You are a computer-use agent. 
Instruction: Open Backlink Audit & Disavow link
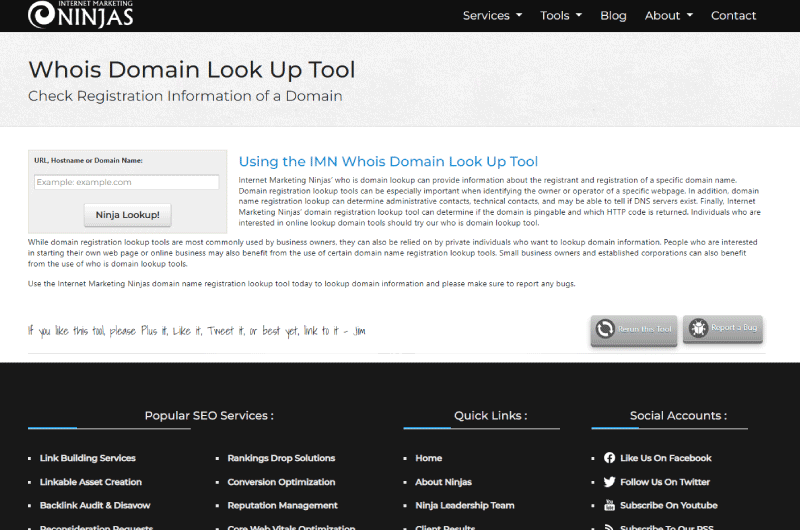click(95, 506)
